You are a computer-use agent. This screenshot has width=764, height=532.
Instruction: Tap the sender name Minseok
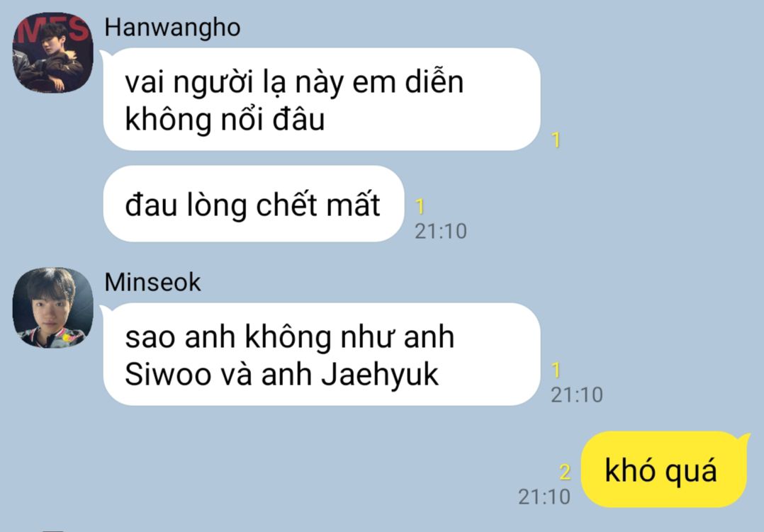[x=152, y=282]
